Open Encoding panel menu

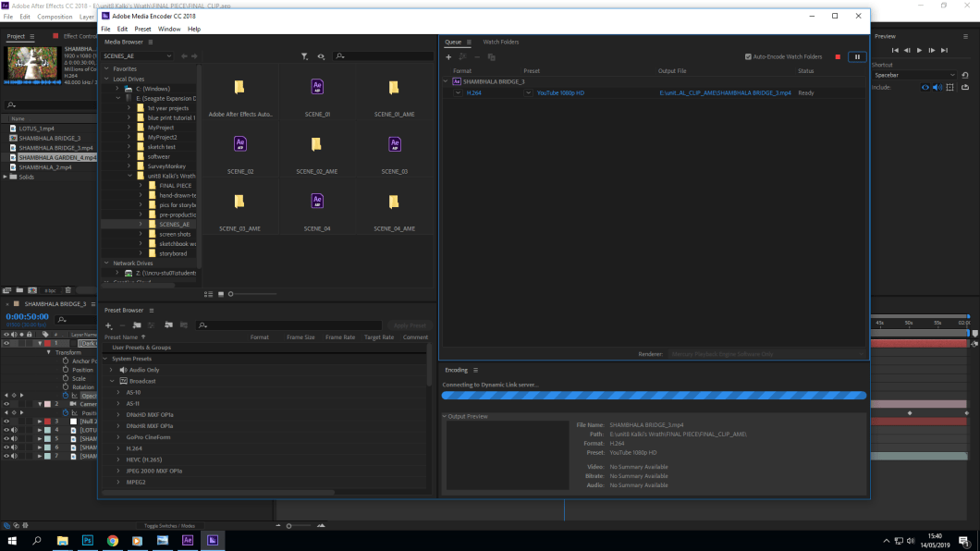(x=475, y=370)
